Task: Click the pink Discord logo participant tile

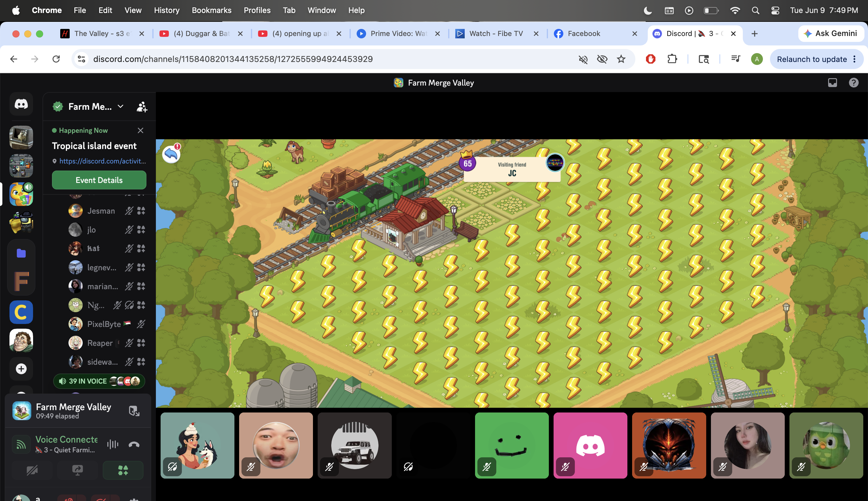Action: click(x=590, y=445)
